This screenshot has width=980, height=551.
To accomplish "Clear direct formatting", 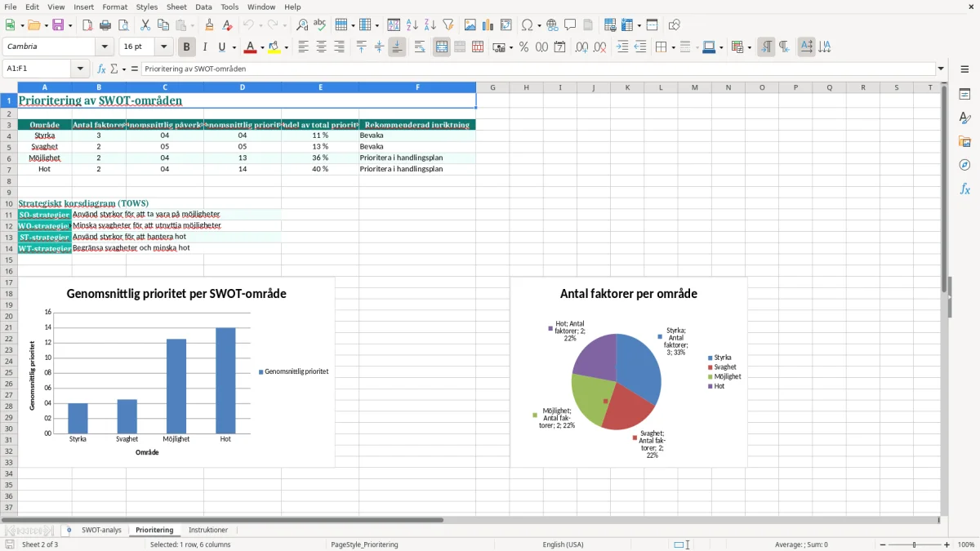I will click(227, 25).
